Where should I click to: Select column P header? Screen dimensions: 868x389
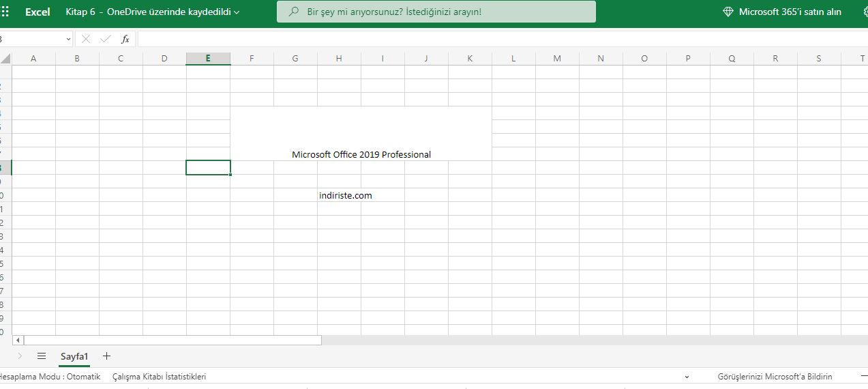688,59
